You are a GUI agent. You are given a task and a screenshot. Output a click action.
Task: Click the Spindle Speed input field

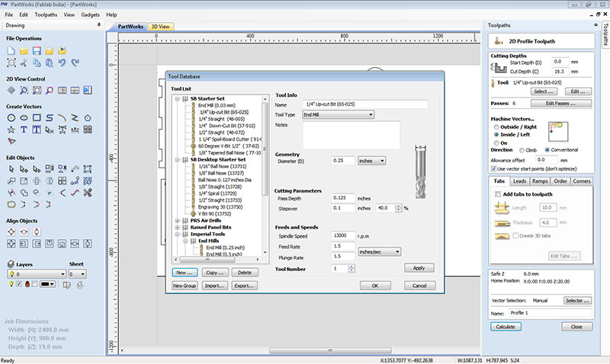tap(343, 235)
